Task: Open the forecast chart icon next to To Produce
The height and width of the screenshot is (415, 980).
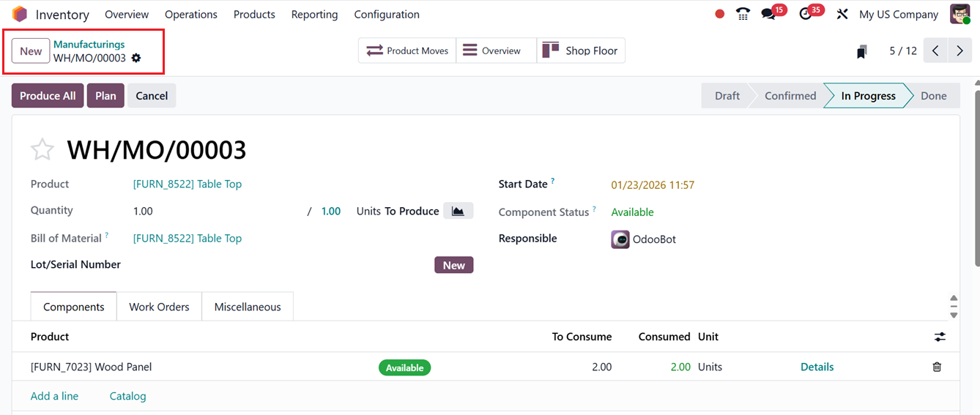Action: pos(458,211)
